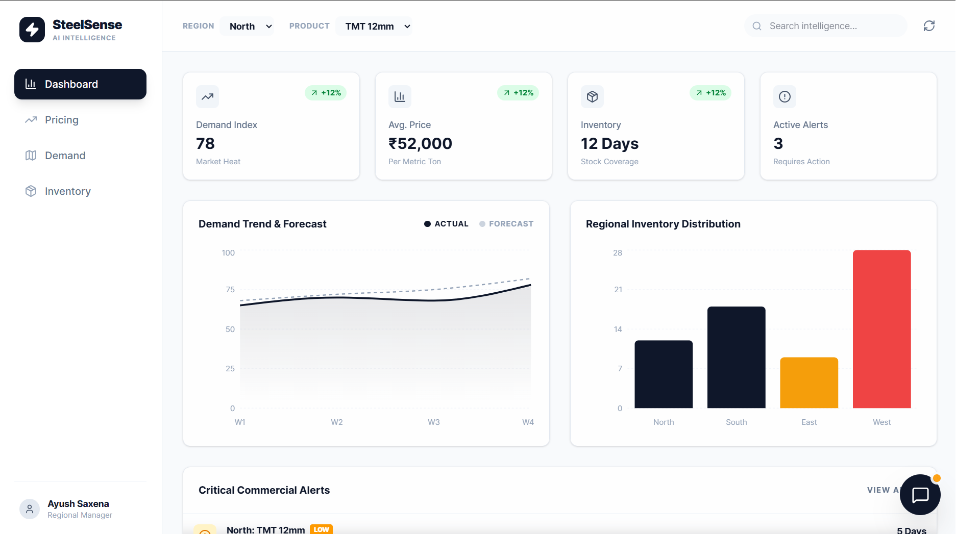Select the Inventory sidebar icon
Screen dimensions: 980x534
point(31,191)
